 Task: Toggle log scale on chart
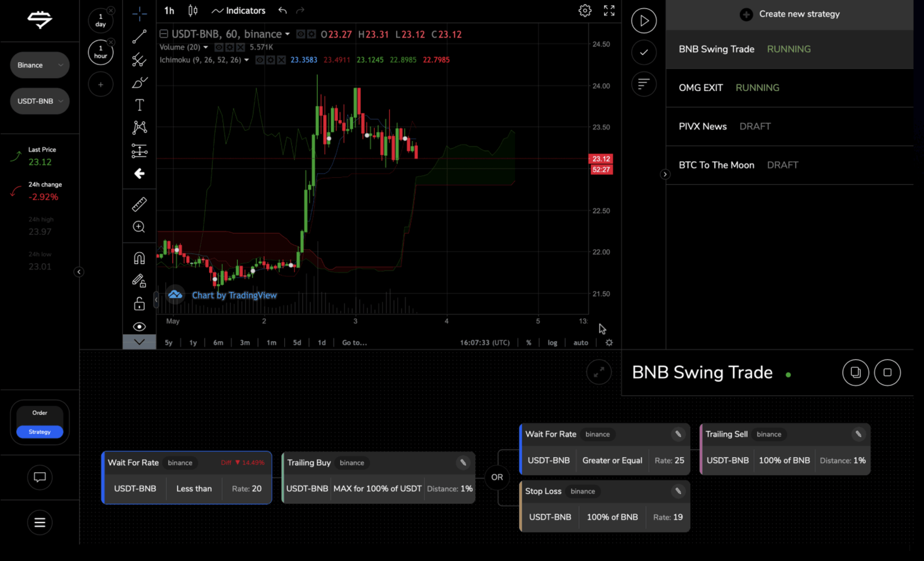click(552, 343)
